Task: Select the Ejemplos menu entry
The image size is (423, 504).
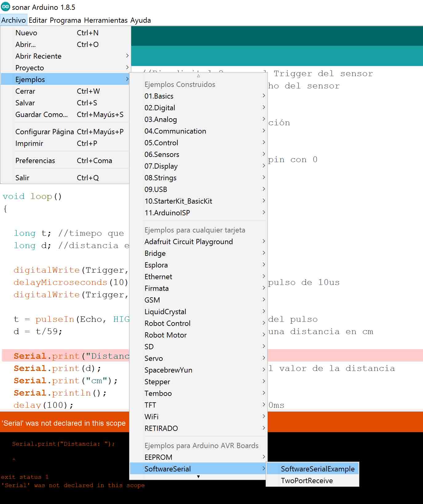Action: coord(65,80)
